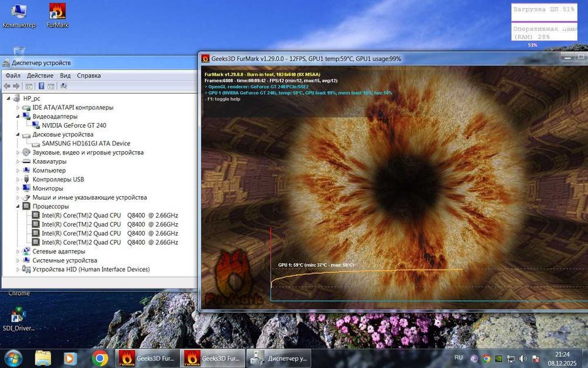Open the Файл menu in Device Manager
Image resolution: width=588 pixels, height=368 pixels.
[x=13, y=75]
